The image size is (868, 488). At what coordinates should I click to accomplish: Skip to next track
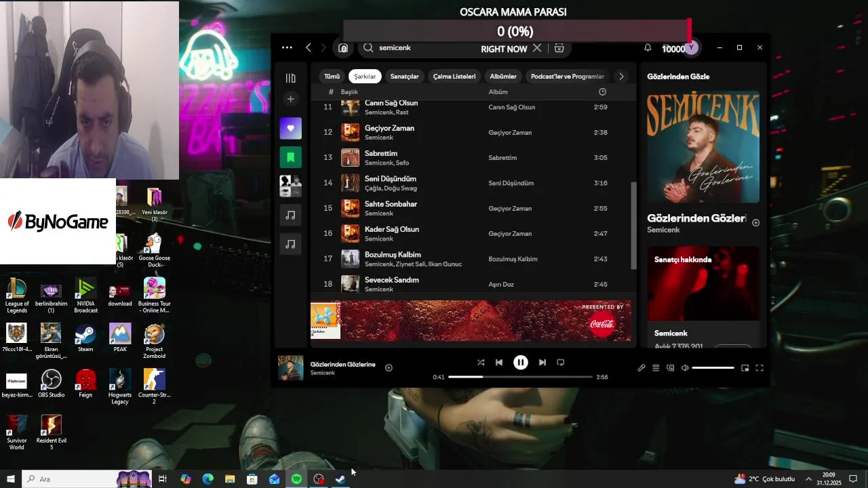point(542,363)
